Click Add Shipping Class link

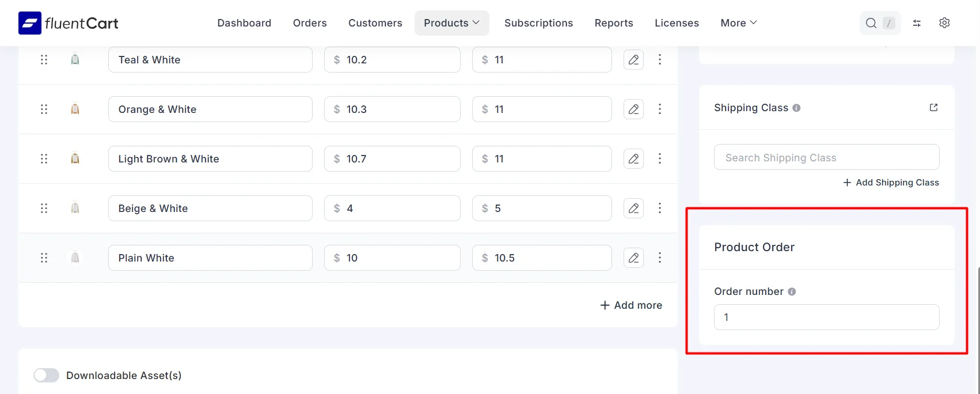tap(891, 183)
